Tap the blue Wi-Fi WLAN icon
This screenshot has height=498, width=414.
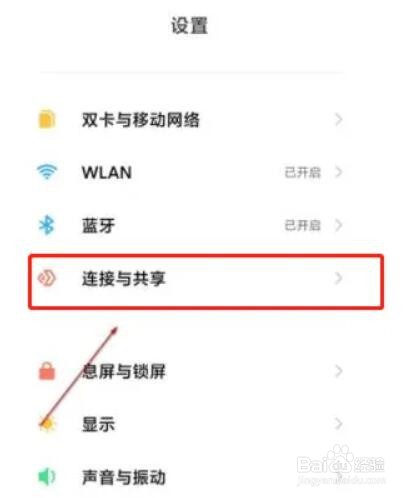point(47,172)
